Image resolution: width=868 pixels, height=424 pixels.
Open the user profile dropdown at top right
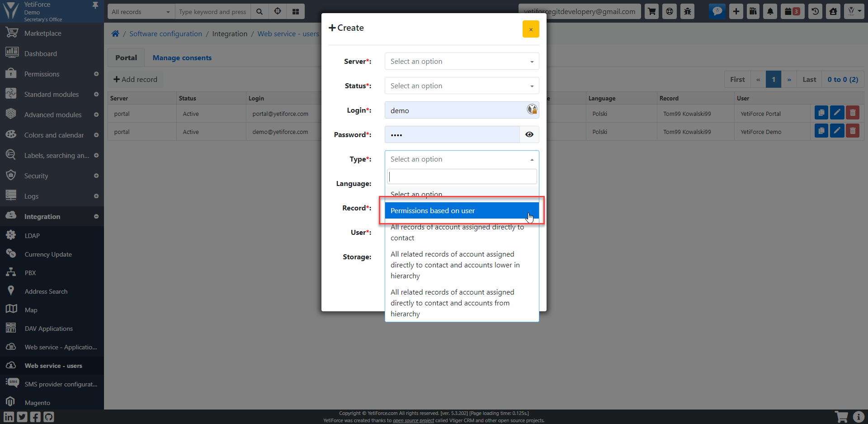pyautogui.click(x=854, y=11)
